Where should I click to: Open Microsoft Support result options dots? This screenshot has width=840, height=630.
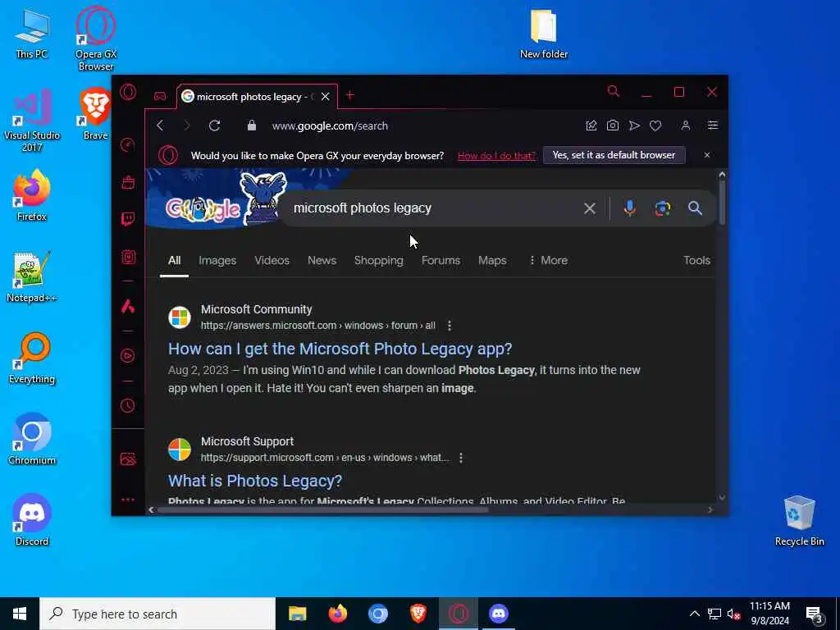461,458
